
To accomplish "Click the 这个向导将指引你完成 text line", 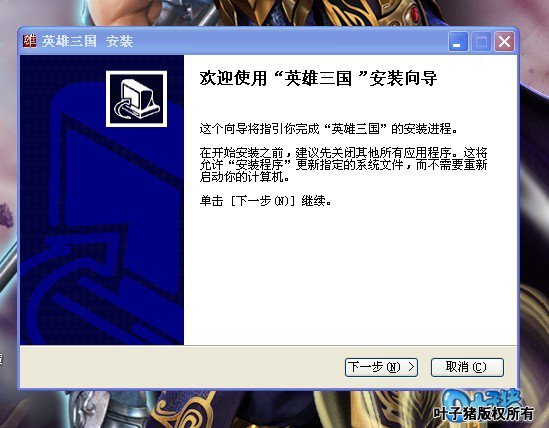I will pos(328,129).
